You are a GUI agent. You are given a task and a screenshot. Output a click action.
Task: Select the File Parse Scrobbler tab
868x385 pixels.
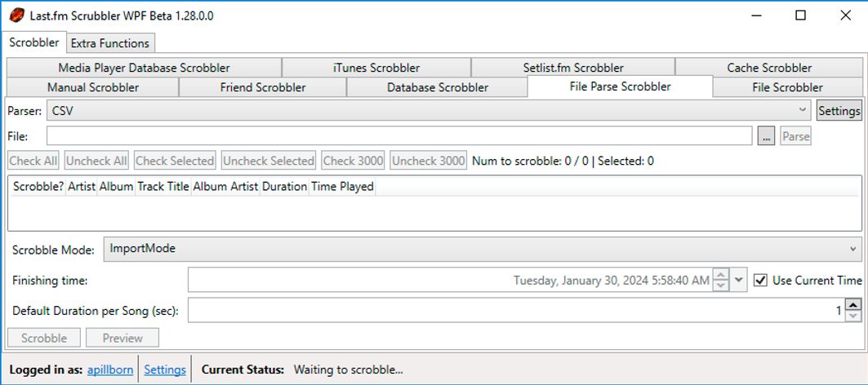click(x=620, y=86)
